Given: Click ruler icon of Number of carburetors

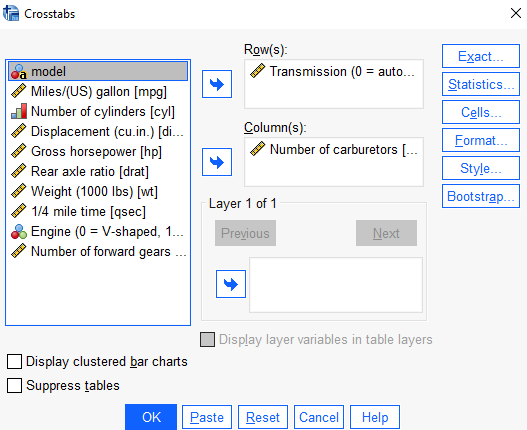Looking at the screenshot, I should pos(258,149).
